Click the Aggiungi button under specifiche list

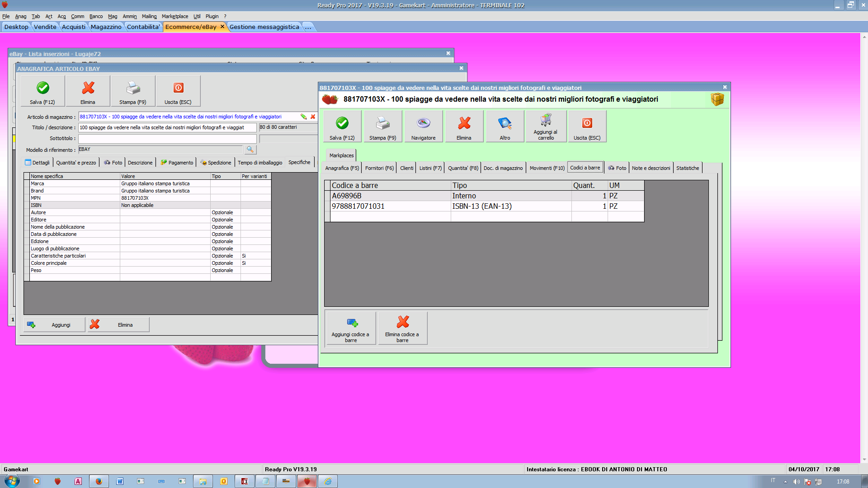click(55, 325)
